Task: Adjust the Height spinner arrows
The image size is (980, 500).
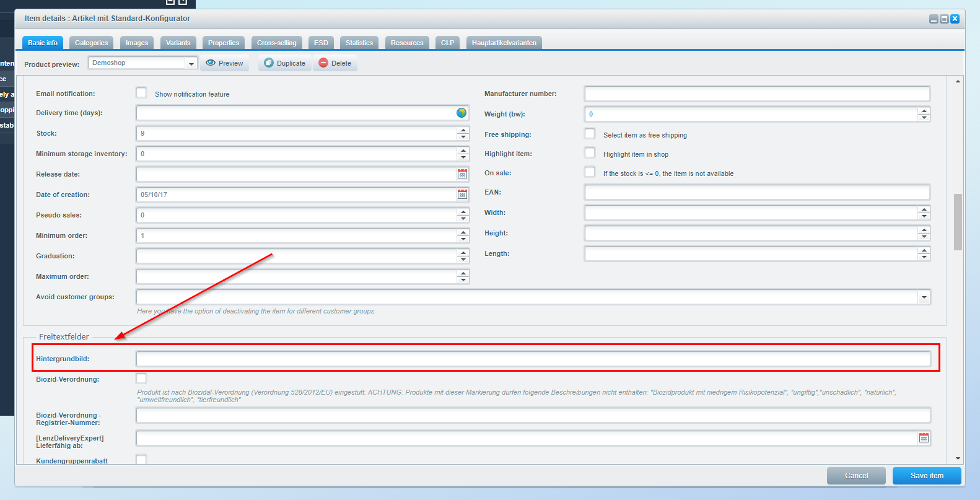Action: click(x=924, y=233)
